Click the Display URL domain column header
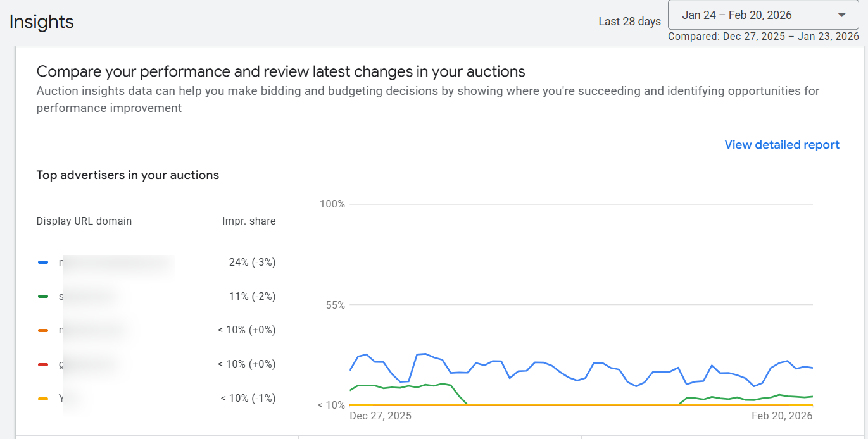The height and width of the screenshot is (439, 868). coord(84,221)
